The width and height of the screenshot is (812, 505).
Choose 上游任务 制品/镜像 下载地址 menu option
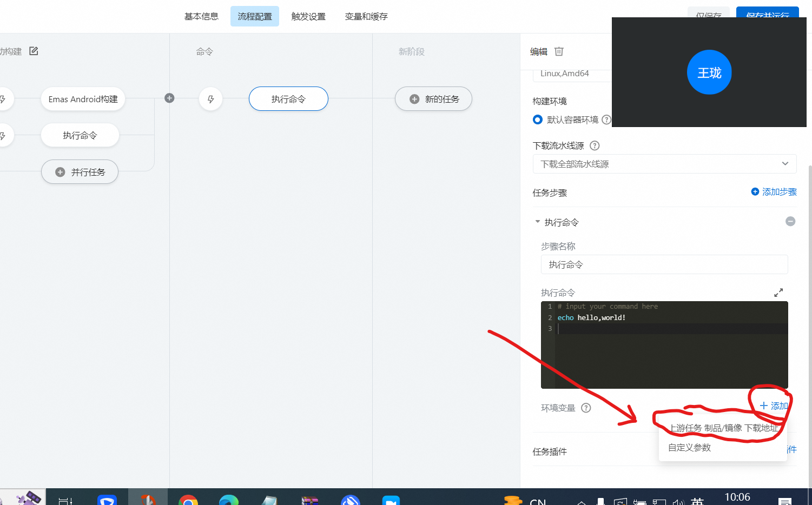click(723, 428)
